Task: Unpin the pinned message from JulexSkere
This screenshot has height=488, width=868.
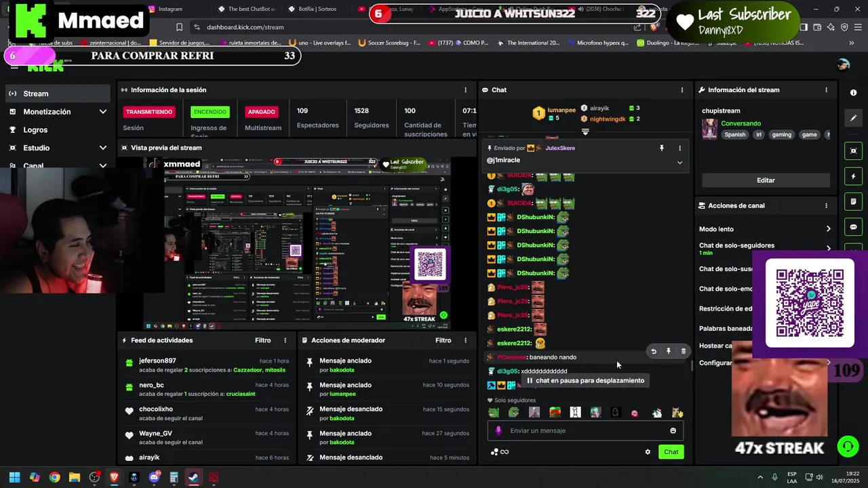Action: [662, 148]
